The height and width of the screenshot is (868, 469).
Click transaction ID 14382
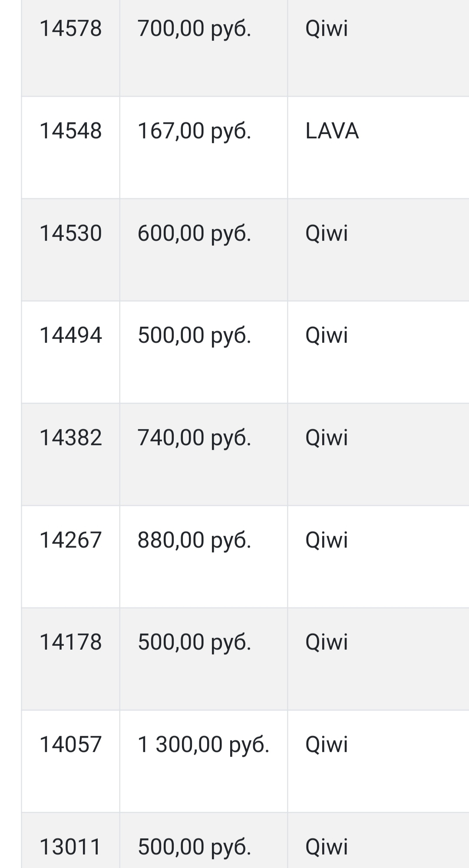70,437
